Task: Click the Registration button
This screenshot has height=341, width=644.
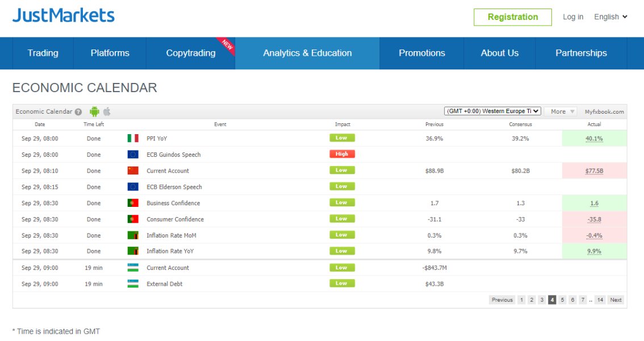Action: (x=512, y=17)
